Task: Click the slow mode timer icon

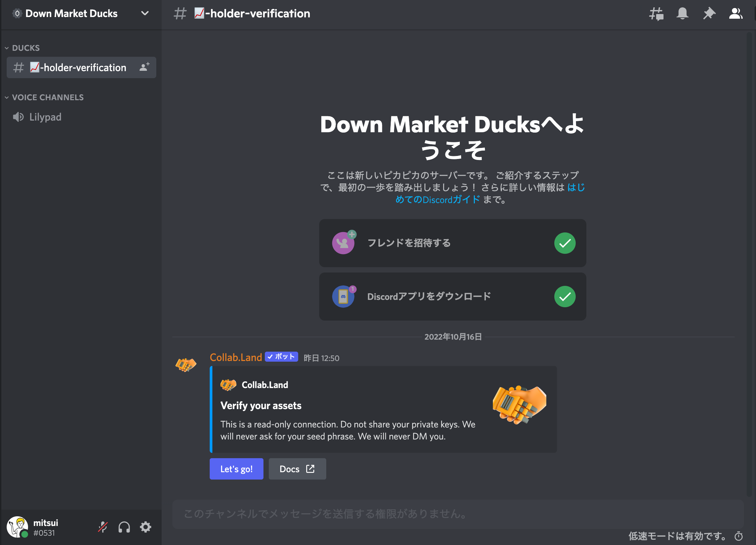Action: [739, 536]
